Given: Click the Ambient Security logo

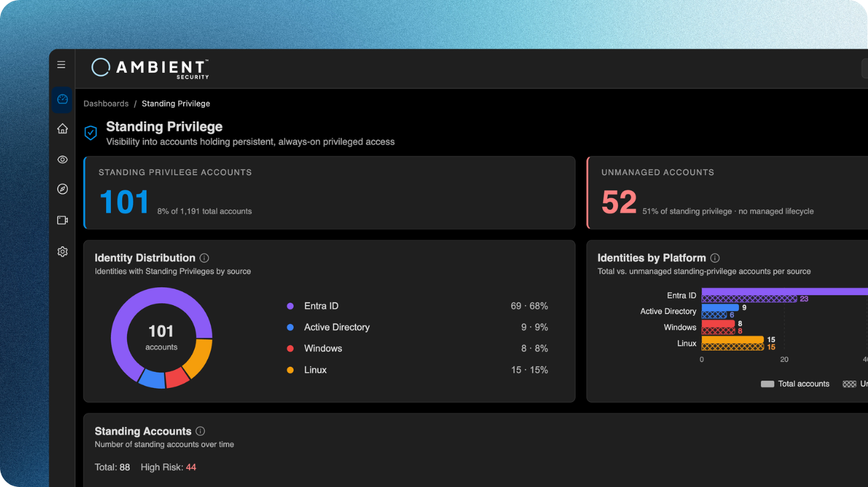Looking at the screenshot, I should (x=150, y=68).
